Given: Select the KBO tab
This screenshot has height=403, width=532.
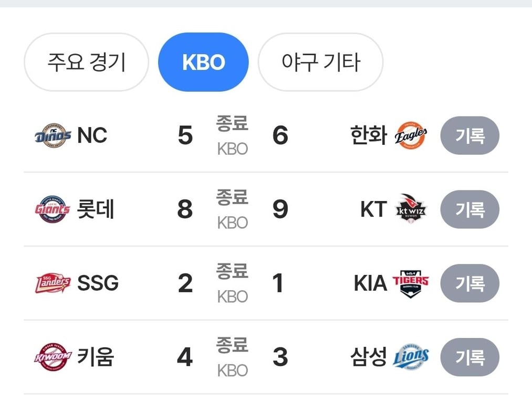Looking at the screenshot, I should point(203,62).
